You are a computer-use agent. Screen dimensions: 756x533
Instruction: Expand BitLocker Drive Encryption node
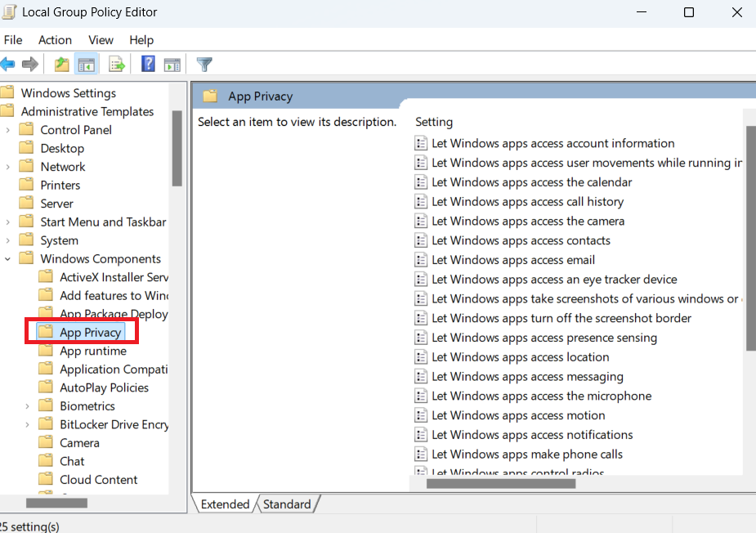click(x=27, y=424)
